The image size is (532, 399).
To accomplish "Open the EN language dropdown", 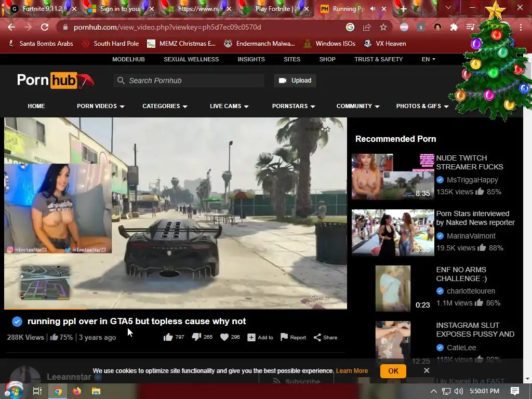I will pos(428,59).
